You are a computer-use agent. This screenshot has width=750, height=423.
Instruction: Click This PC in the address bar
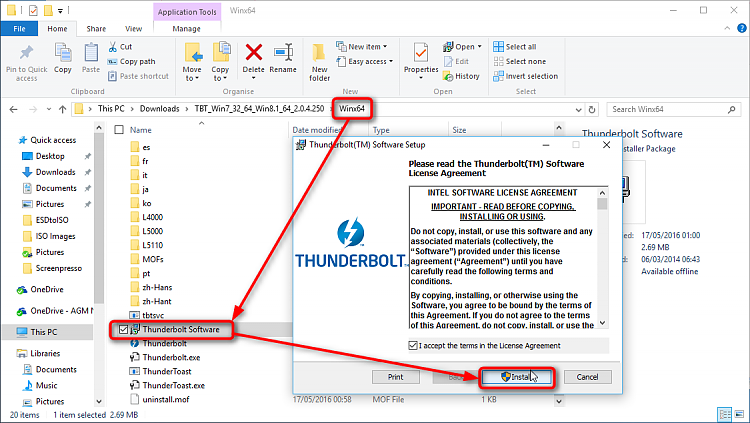click(111, 109)
